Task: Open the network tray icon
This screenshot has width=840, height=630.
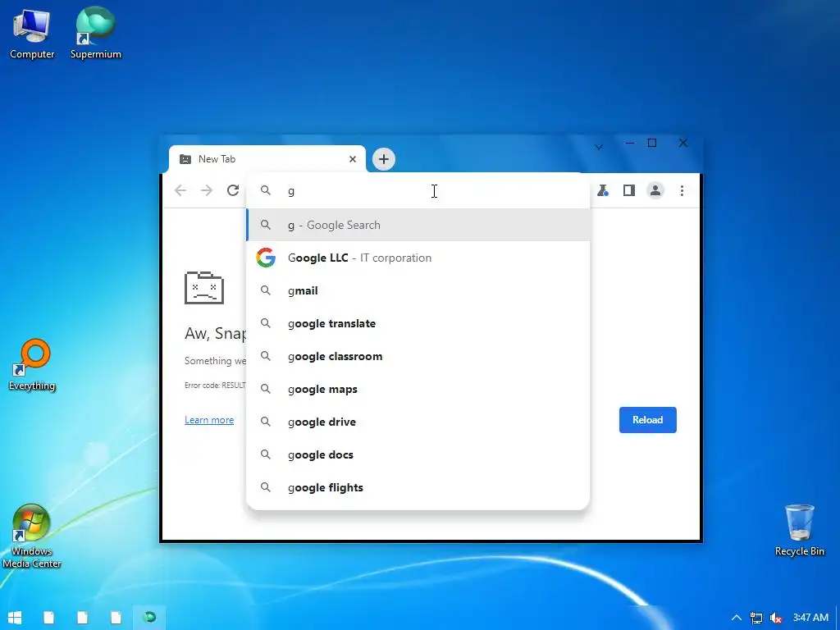Action: pyautogui.click(x=756, y=619)
